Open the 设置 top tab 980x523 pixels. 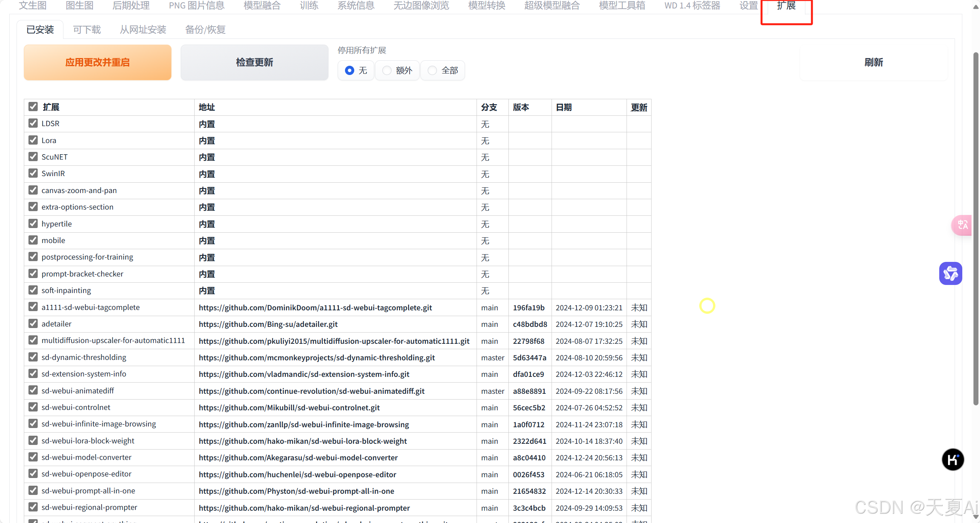[748, 5]
